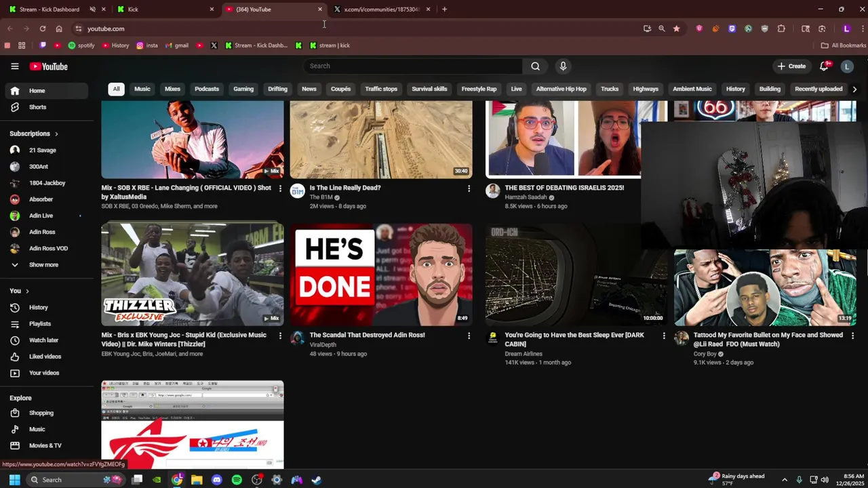
Task: Expand the You section chevron
Action: click(27, 291)
